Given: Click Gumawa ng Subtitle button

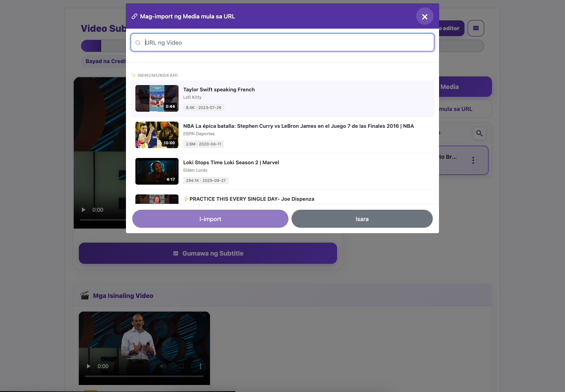Looking at the screenshot, I should (208, 253).
